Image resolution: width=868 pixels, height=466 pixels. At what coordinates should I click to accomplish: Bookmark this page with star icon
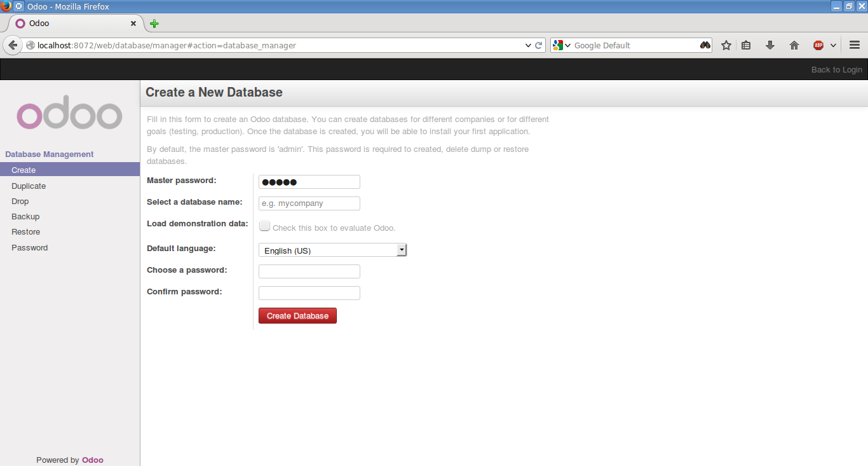point(726,45)
